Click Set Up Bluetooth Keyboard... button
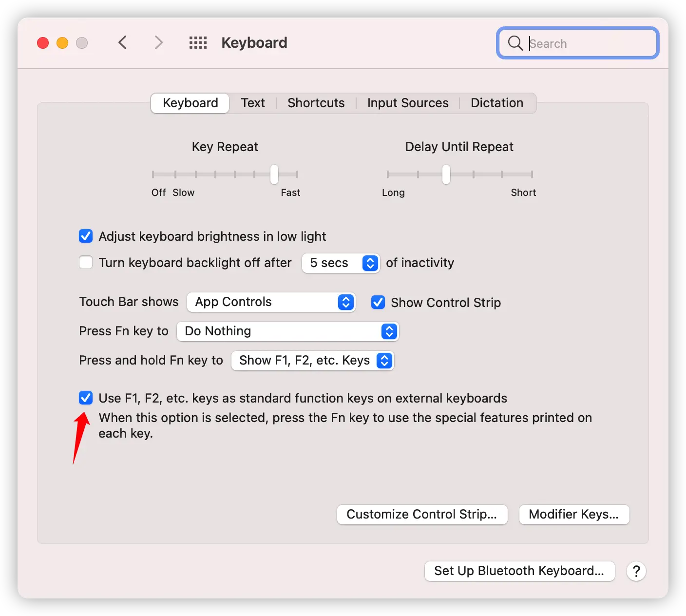The width and height of the screenshot is (686, 616). (x=519, y=571)
